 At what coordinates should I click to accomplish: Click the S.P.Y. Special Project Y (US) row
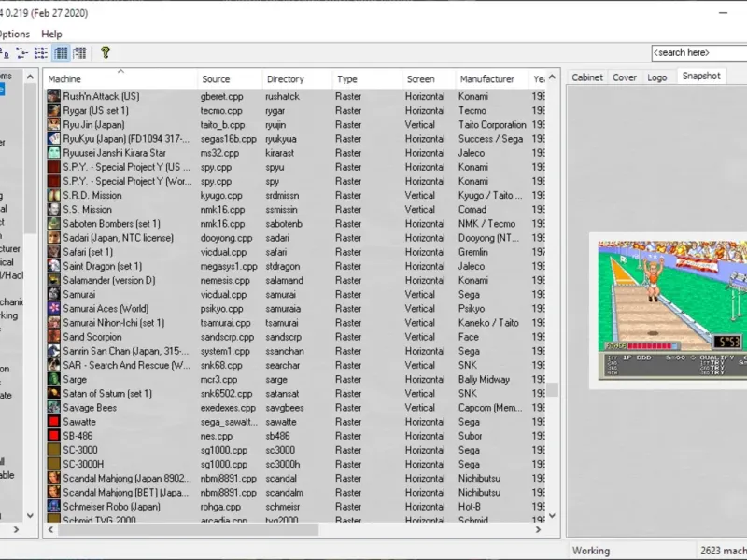coord(295,167)
